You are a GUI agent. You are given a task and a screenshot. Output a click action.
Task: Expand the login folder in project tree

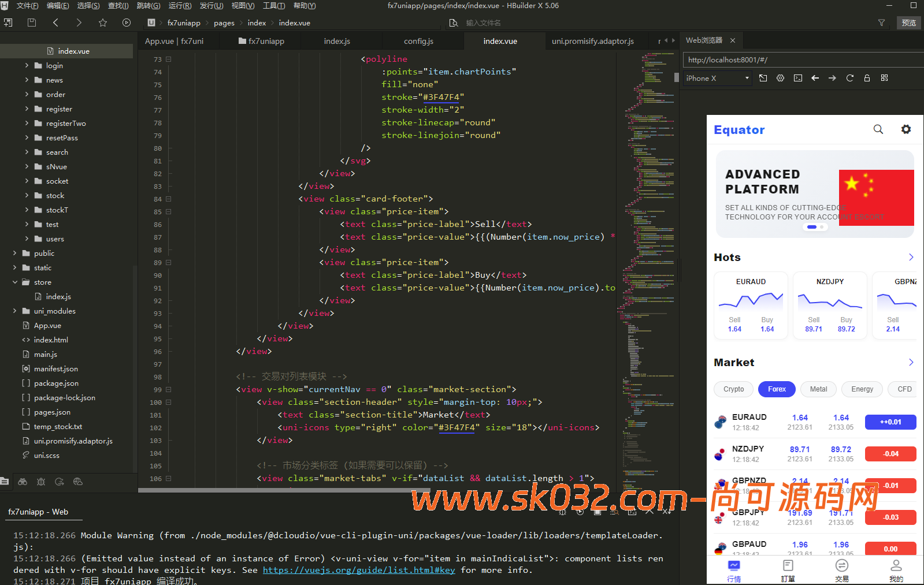[27, 65]
